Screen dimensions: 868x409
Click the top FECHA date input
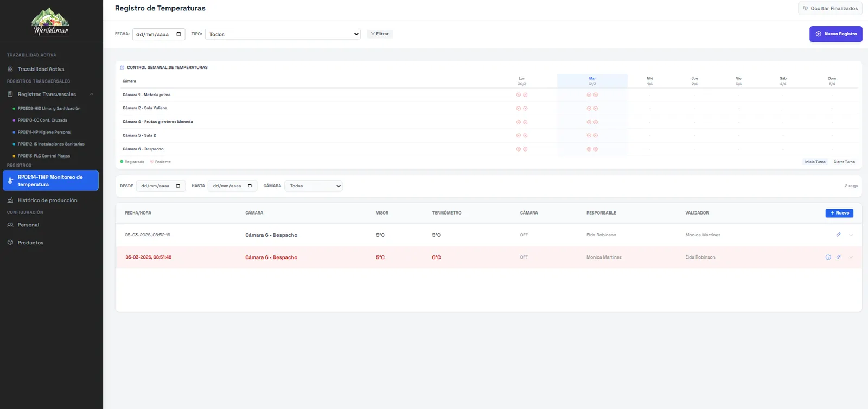click(x=159, y=34)
